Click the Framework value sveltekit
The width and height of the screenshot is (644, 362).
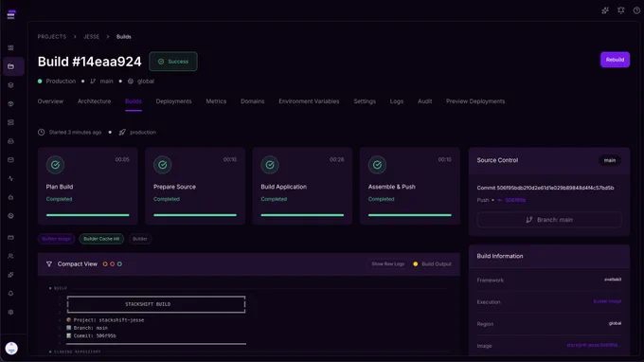613,280
